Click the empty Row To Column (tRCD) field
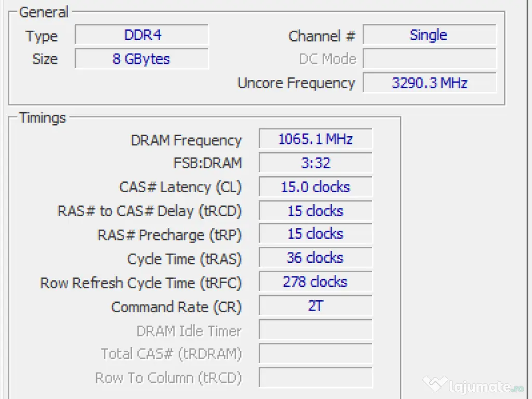The image size is (532, 399). (315, 378)
